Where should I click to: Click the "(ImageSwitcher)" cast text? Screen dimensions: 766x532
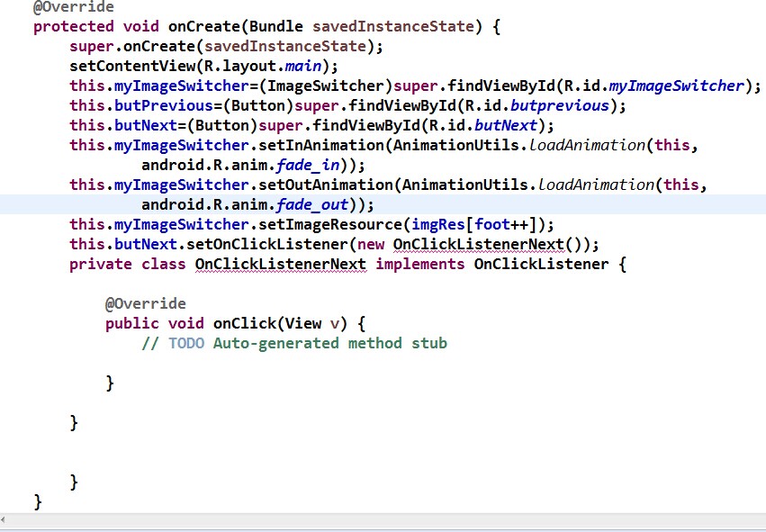326,86
